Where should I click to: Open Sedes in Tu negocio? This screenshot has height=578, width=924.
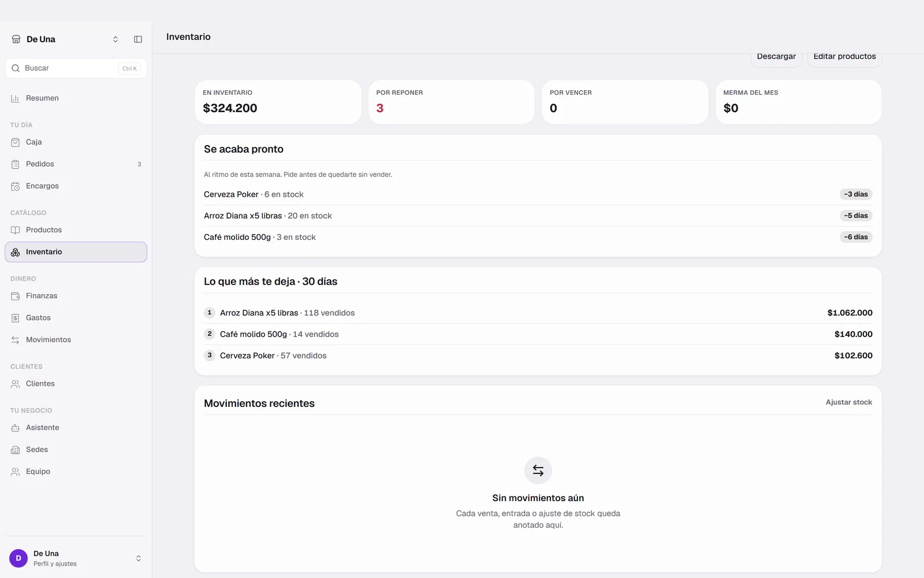coord(76,450)
